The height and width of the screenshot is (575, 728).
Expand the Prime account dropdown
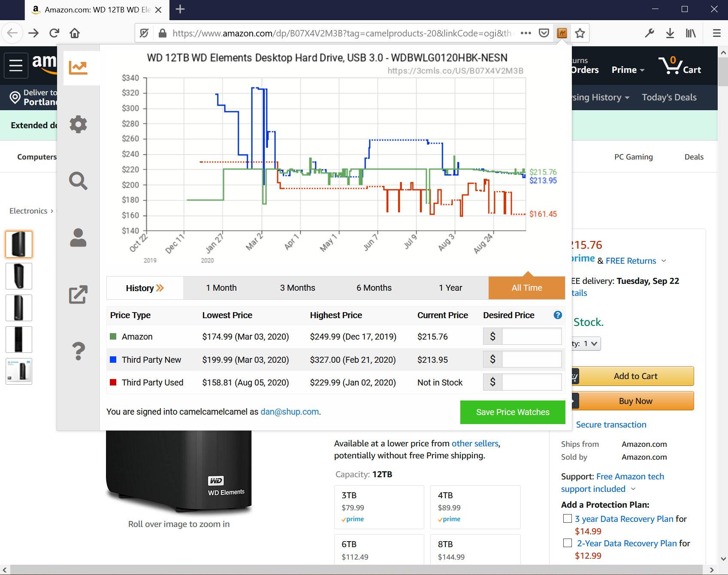[x=628, y=70]
